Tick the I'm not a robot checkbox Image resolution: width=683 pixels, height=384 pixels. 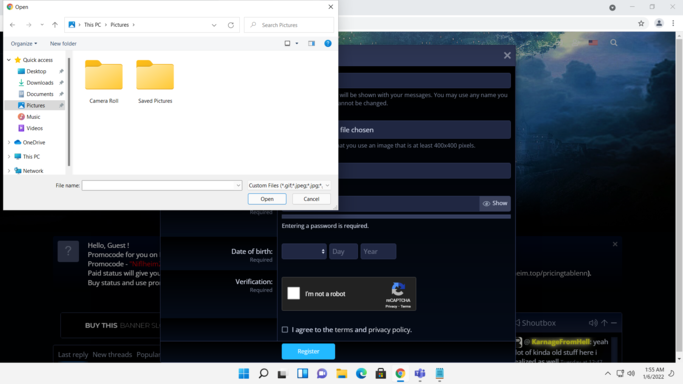point(294,293)
